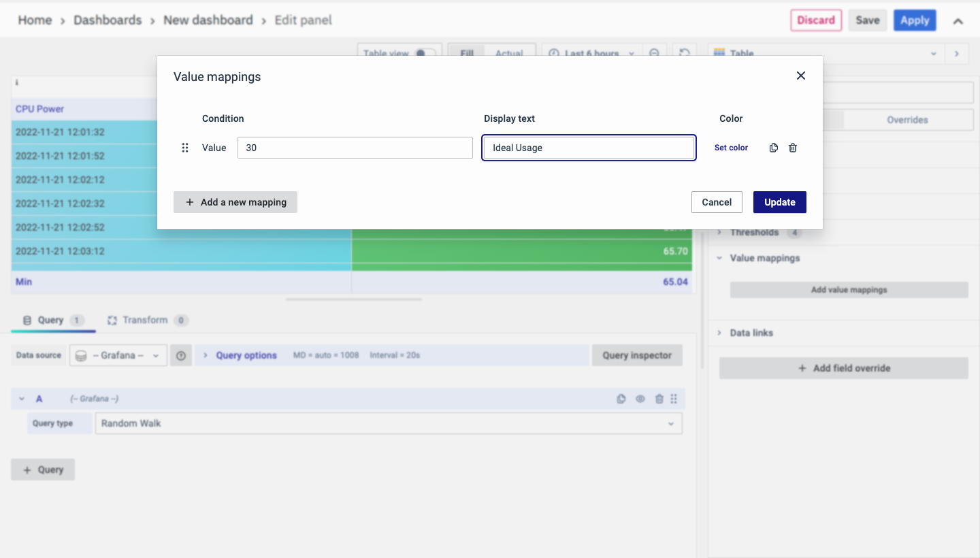The image size is (980, 558).
Task: Switch to the Transform tab
Action: (x=145, y=320)
